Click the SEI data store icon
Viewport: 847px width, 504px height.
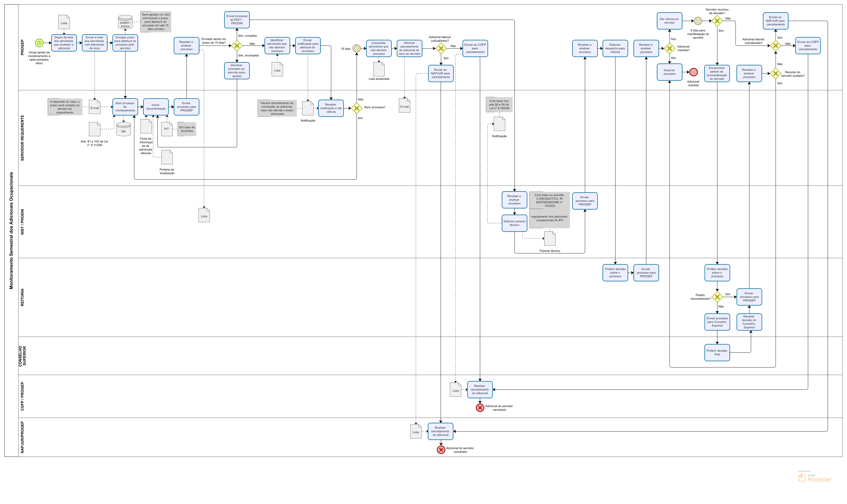[x=123, y=129]
